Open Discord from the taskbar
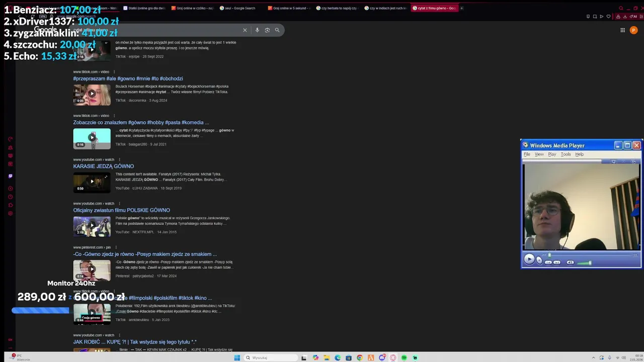Image resolution: width=644 pixels, height=362 pixels. (x=382, y=358)
